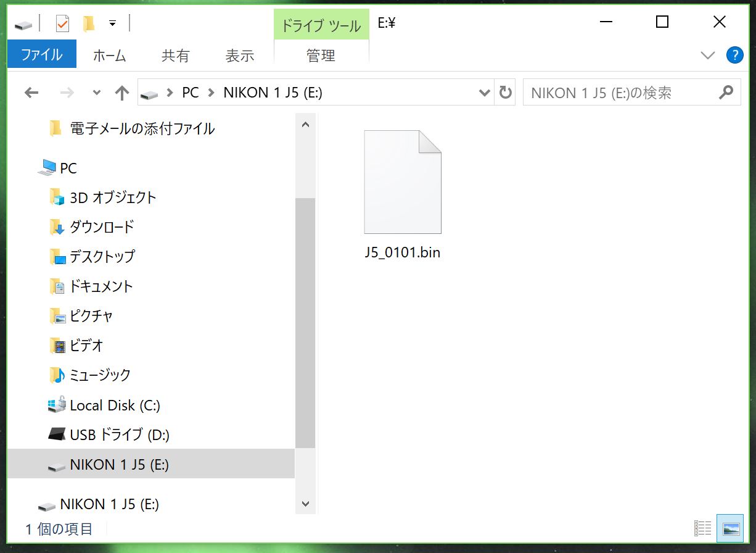
Task: Open the ファイル menu tab
Action: point(42,54)
